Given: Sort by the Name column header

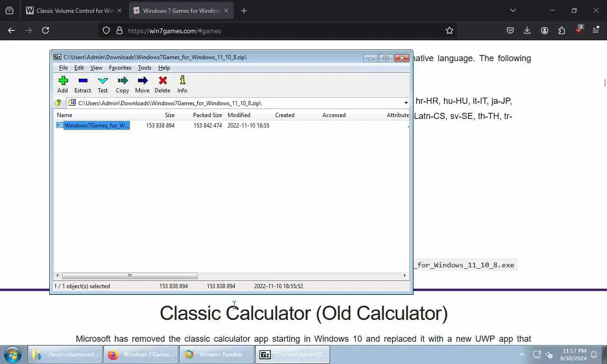Looking at the screenshot, I should point(92,115).
